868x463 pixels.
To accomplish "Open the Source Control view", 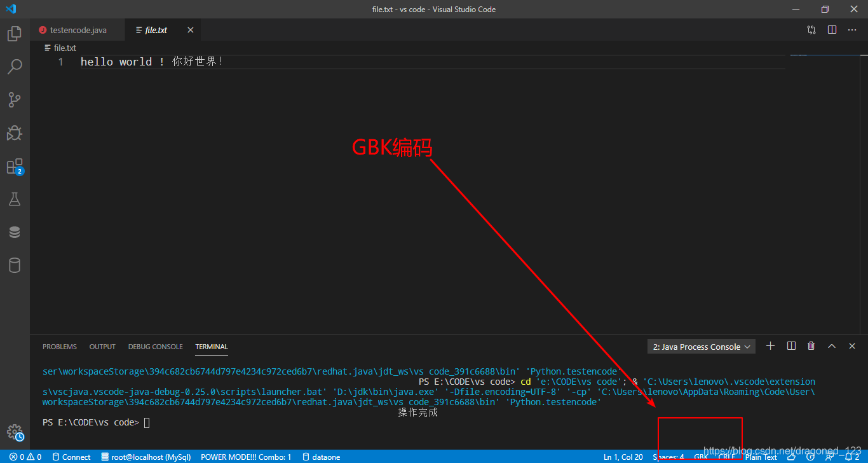I will pyautogui.click(x=15, y=99).
